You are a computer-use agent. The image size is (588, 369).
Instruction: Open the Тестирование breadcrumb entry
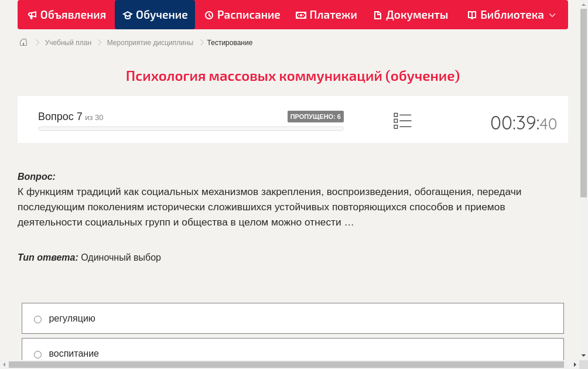click(230, 42)
